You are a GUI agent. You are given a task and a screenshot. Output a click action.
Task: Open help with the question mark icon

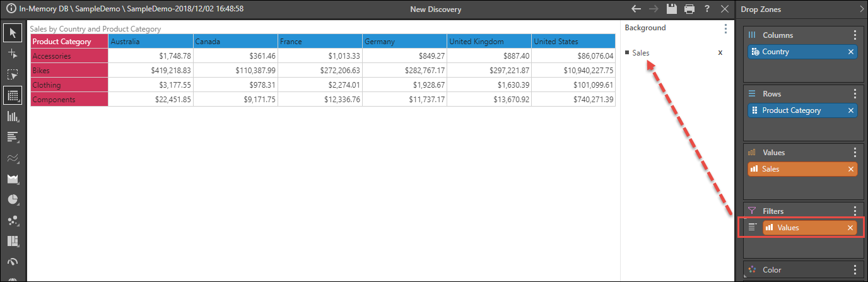[707, 9]
